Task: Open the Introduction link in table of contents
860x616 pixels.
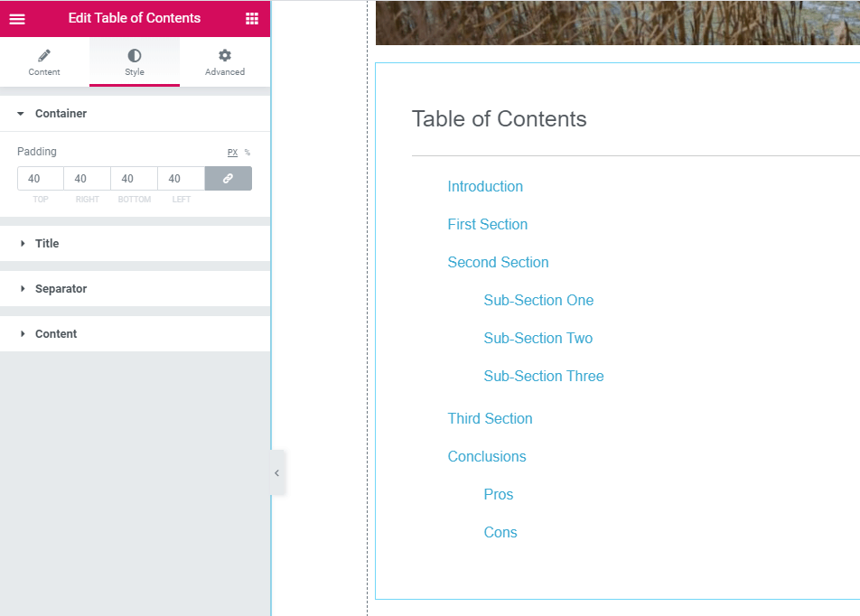Action: (x=485, y=187)
